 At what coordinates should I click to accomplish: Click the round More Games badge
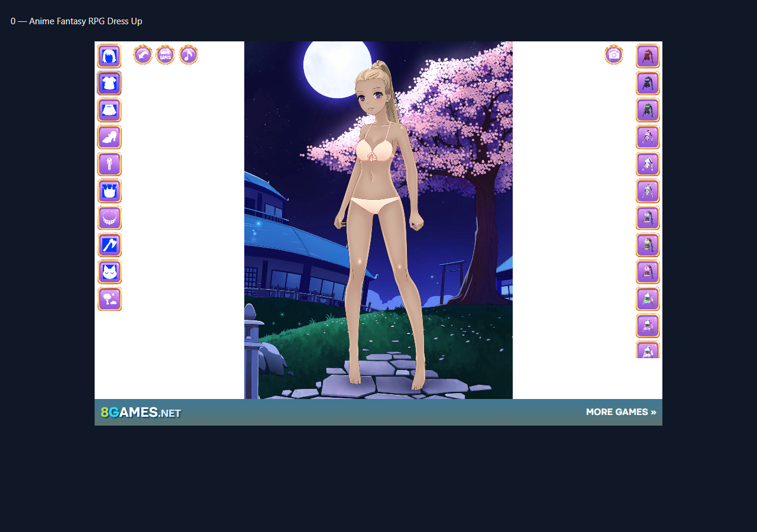(166, 55)
